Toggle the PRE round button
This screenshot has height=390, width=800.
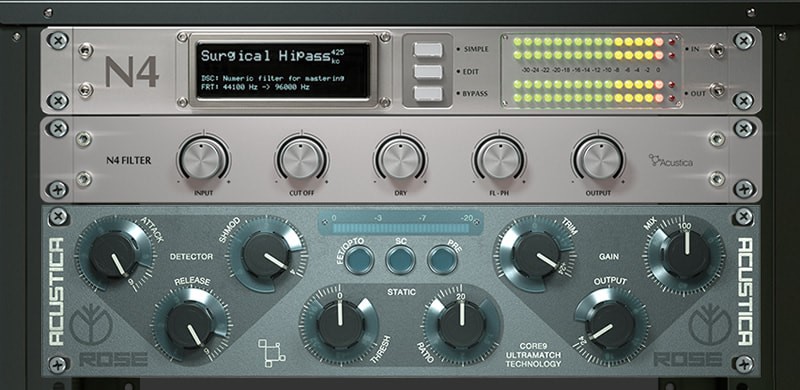442,259
